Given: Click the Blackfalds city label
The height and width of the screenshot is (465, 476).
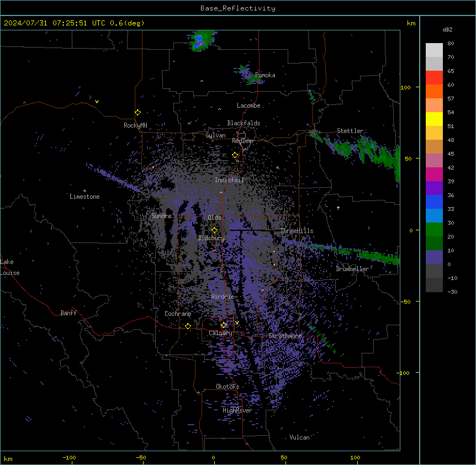Looking at the screenshot, I should [x=244, y=123].
